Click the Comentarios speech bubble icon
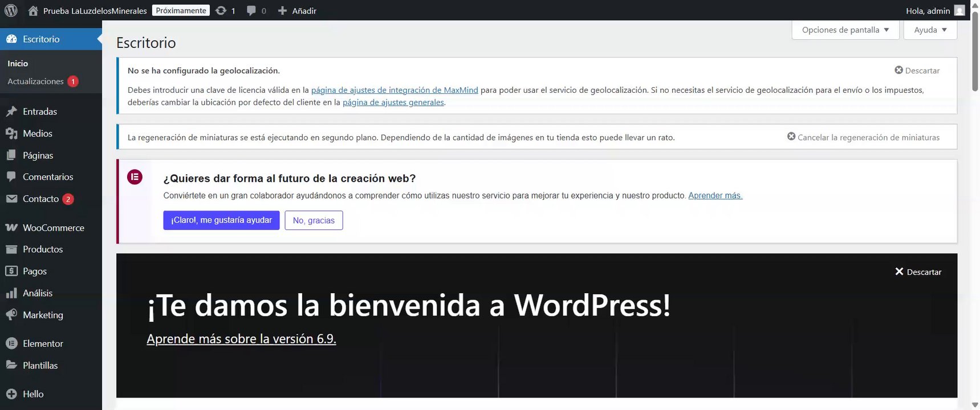The width and height of the screenshot is (980, 410). pos(11,177)
